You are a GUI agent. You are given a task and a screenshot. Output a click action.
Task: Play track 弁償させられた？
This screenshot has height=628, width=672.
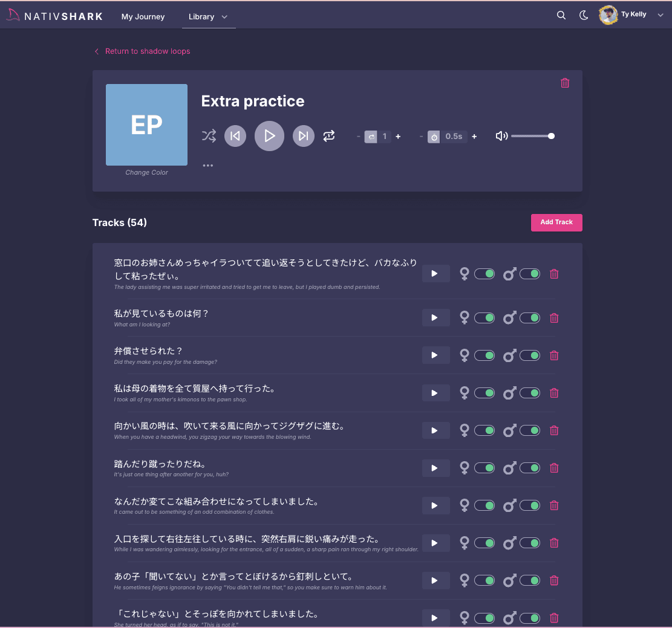[435, 355]
